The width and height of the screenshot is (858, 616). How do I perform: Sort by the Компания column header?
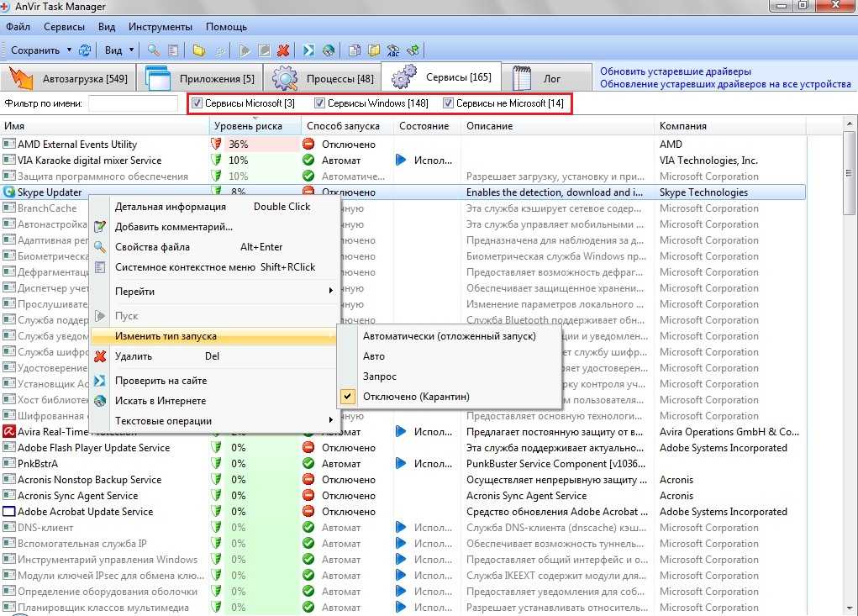(729, 126)
